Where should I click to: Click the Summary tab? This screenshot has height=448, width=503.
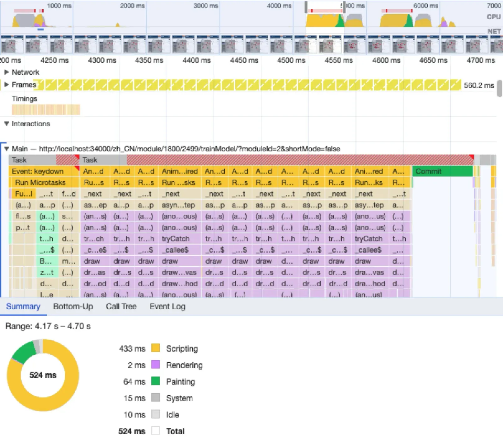(23, 306)
